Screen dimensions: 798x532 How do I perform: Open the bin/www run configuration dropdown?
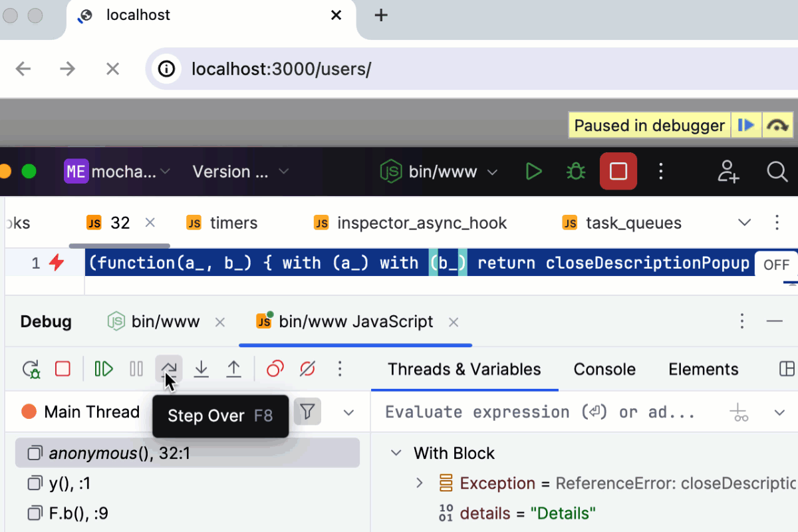pyautogui.click(x=439, y=172)
